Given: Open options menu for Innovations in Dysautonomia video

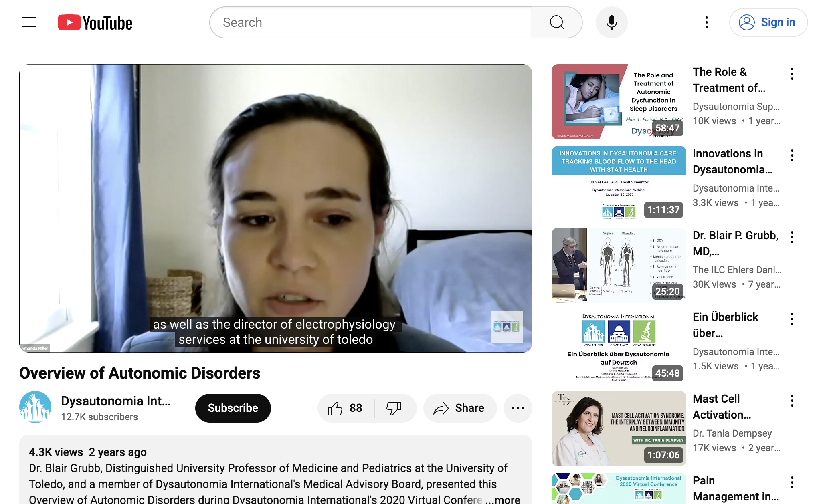Looking at the screenshot, I should (x=792, y=155).
